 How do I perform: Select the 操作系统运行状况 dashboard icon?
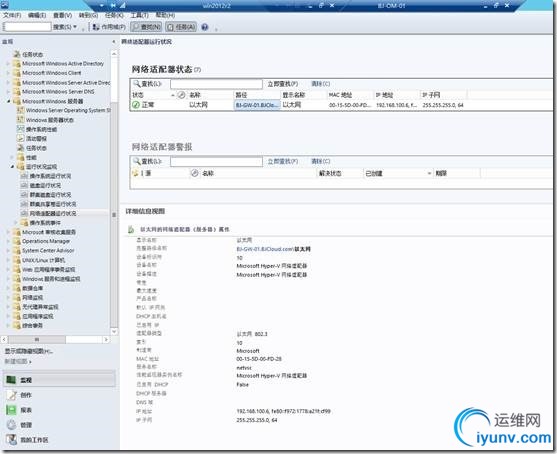click(x=24, y=176)
